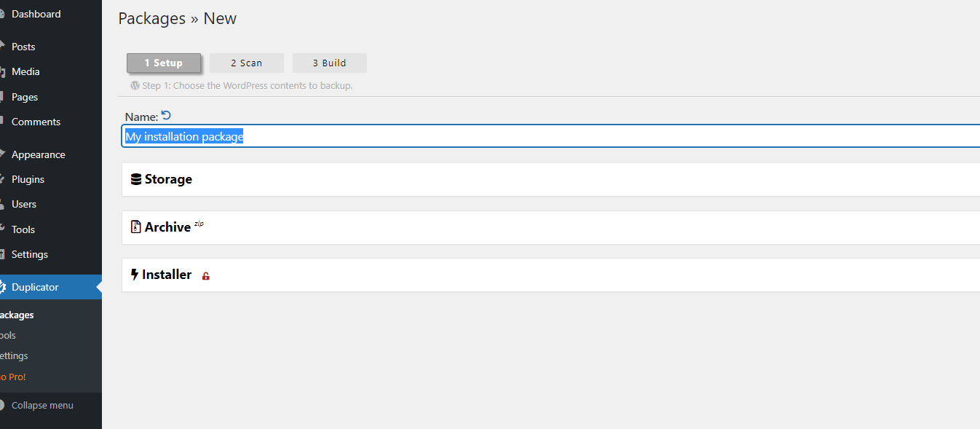980x429 pixels.
Task: Select the 1 Setup step
Action: point(164,63)
